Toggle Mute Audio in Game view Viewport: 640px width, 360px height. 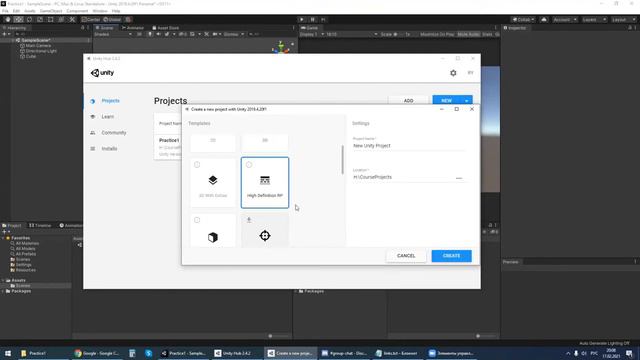click(468, 34)
